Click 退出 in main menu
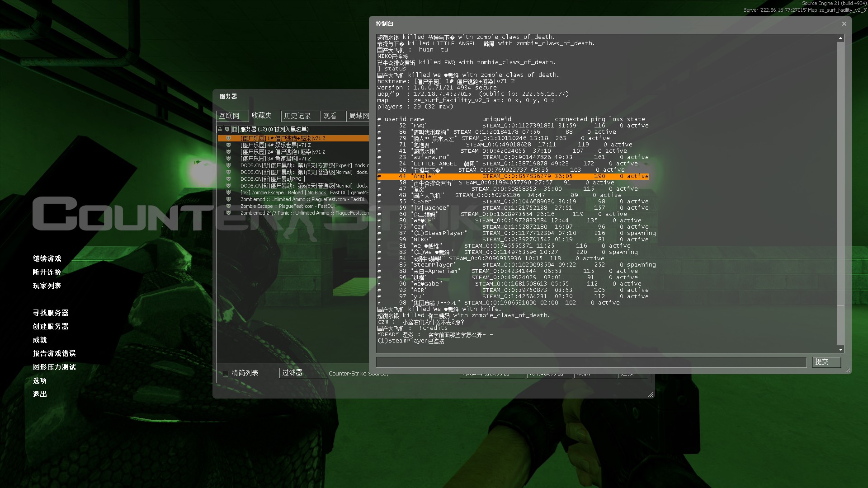This screenshot has height=488, width=868. [x=40, y=394]
